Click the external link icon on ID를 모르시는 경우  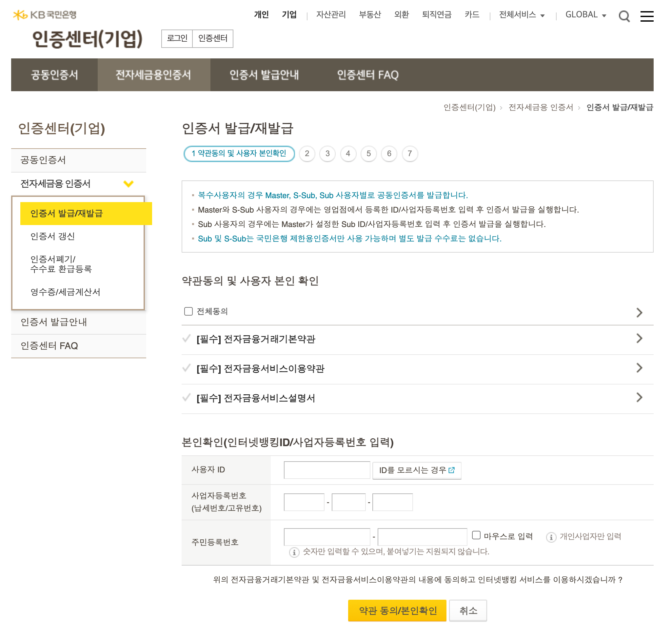[451, 470]
